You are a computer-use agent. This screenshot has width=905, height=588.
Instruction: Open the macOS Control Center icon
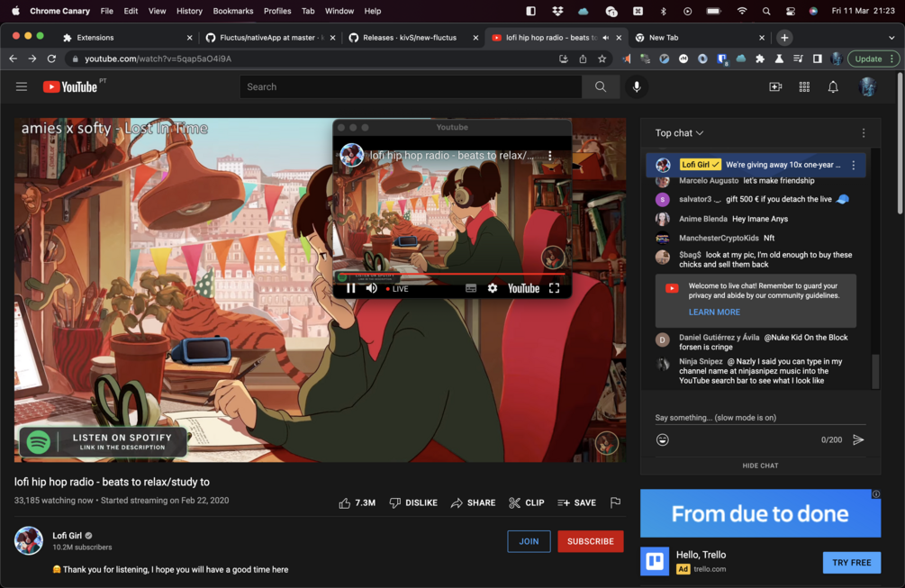(x=790, y=11)
